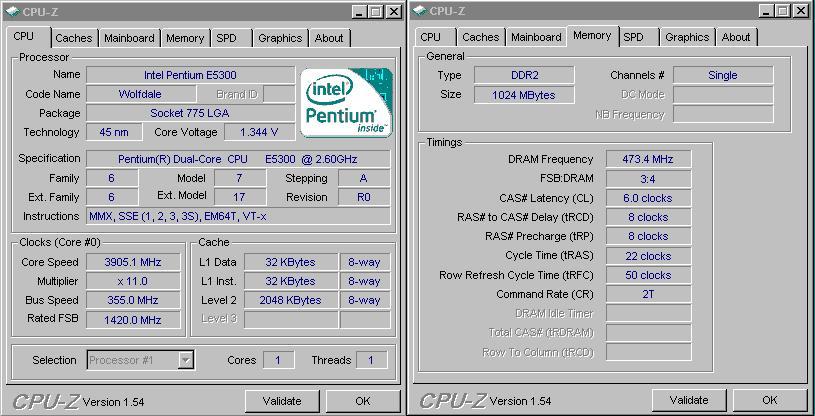
Task: Click the Package value Socket 775 LGA
Action: 190,113
